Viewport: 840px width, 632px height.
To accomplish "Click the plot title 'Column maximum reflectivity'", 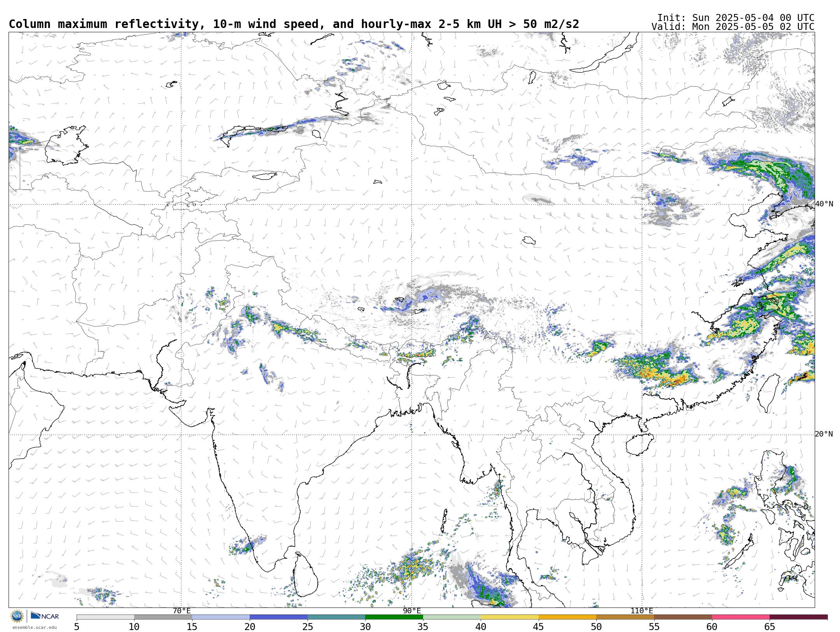I will [x=103, y=24].
